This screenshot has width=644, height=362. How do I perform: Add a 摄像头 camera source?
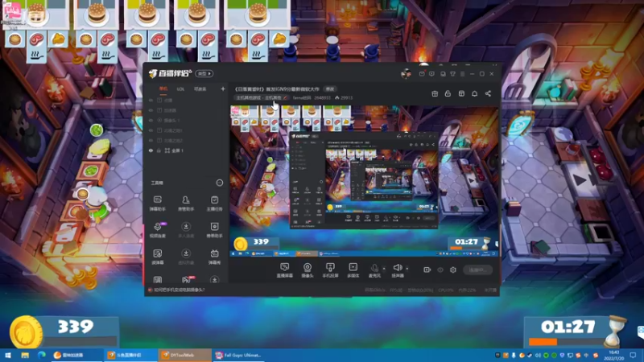[x=308, y=270]
